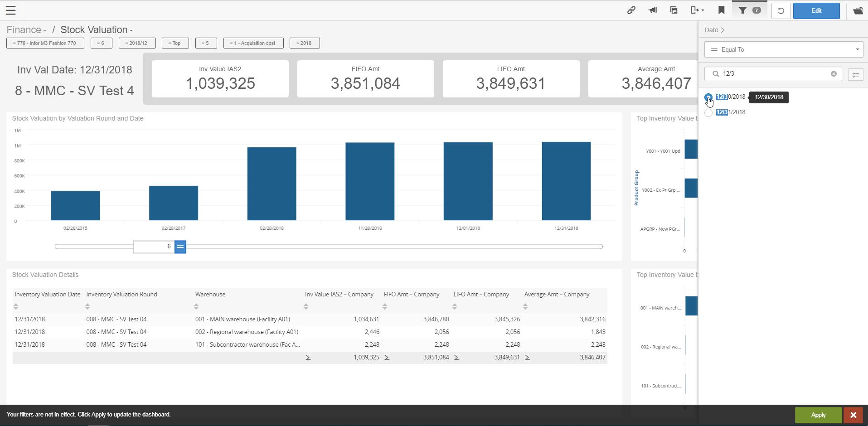868x426 pixels.
Task: Click the Inv Value IAS2 KPI card
Action: [x=220, y=79]
